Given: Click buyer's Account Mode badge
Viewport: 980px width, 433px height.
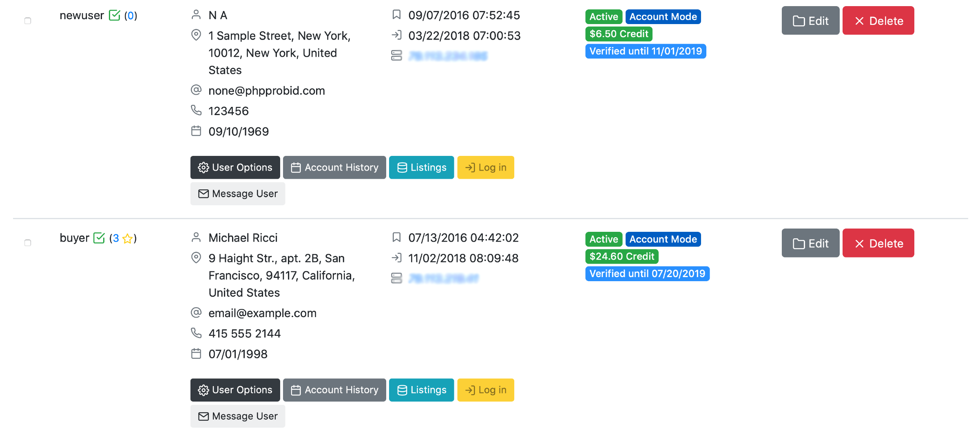Looking at the screenshot, I should click(663, 239).
